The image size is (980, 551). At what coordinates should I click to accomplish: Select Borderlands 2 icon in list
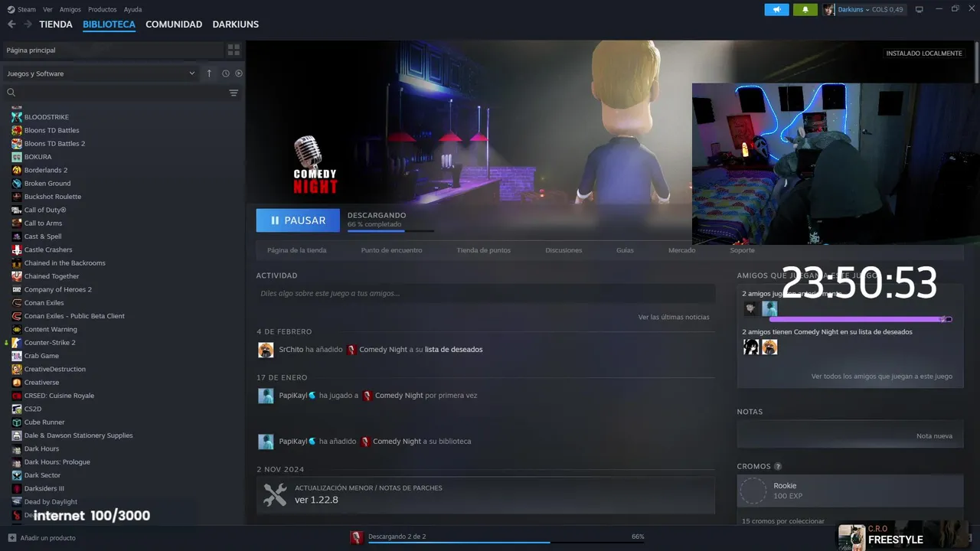(x=17, y=170)
